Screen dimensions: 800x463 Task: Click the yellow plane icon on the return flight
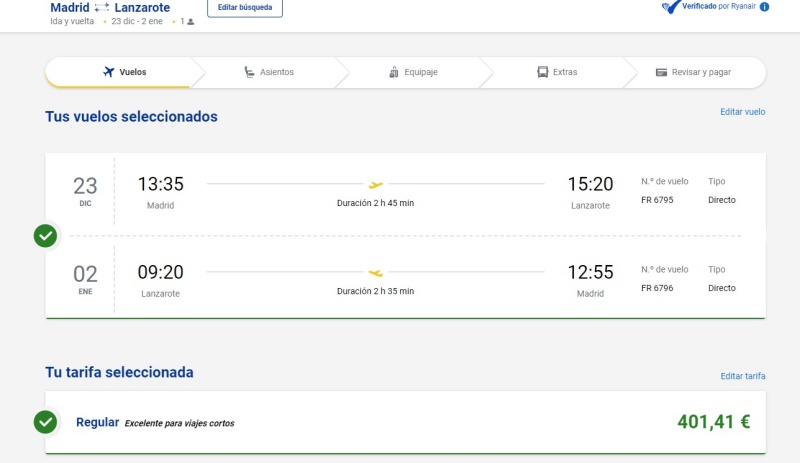[376, 272]
